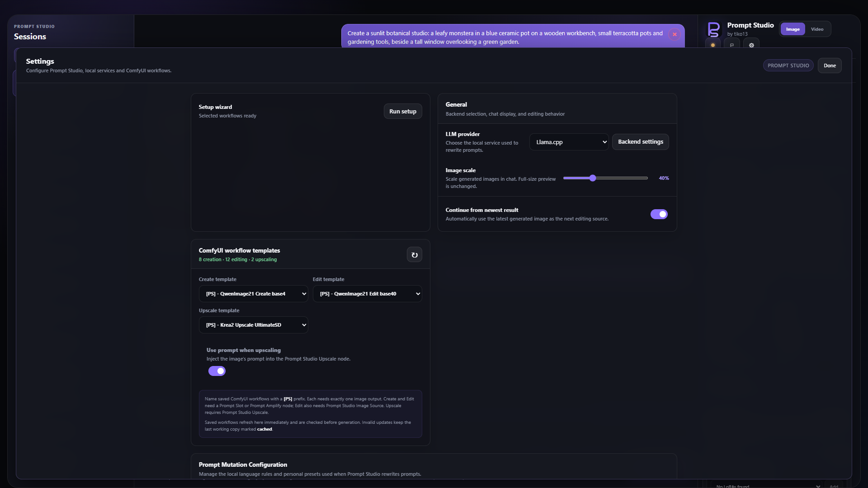This screenshot has height=488, width=868.
Task: Click the Prompt Studio logo icon
Action: tap(713, 29)
